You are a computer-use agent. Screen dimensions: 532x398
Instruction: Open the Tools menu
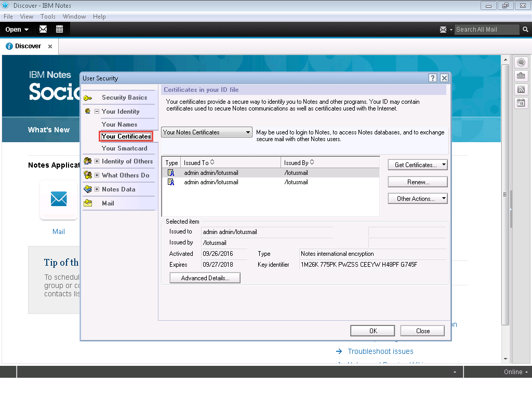point(48,17)
